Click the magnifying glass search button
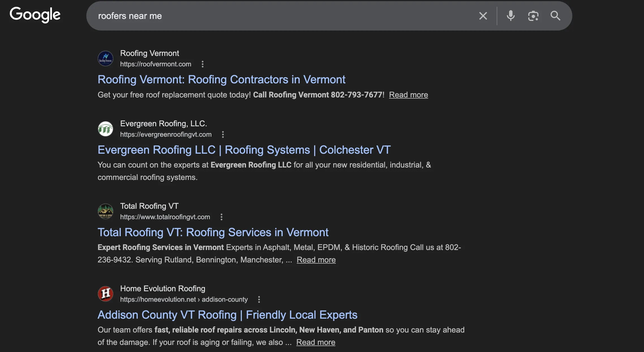 [x=555, y=16]
